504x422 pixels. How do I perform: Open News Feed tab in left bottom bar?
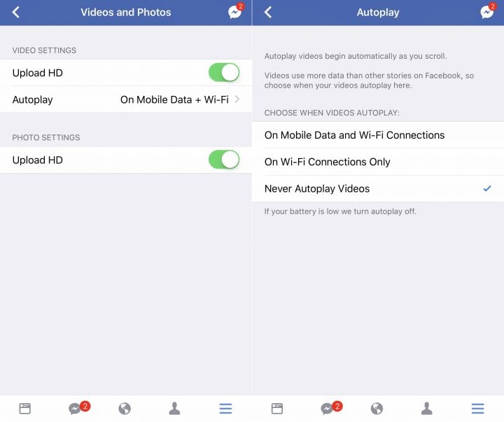(x=24, y=409)
